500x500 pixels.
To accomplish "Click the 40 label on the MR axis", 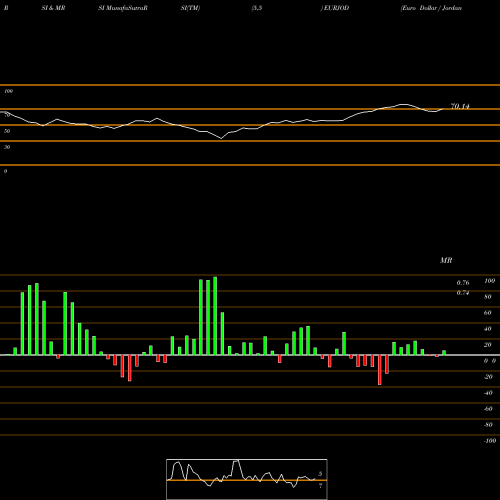I will (x=488, y=329).
